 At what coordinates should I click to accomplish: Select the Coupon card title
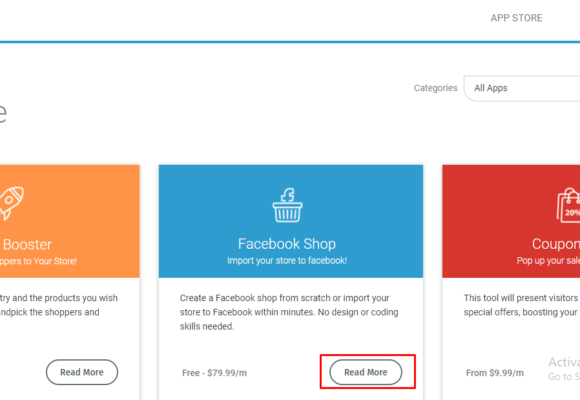[556, 244]
